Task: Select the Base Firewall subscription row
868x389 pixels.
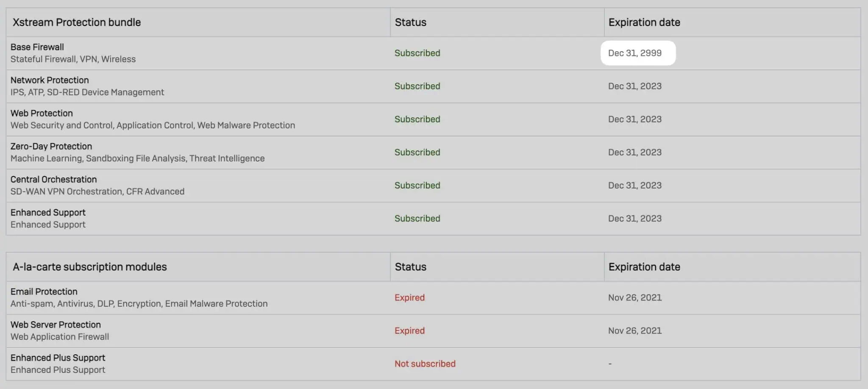Action: (170, 53)
